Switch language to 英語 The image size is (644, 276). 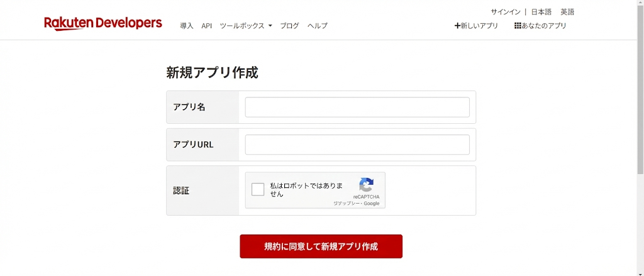pos(567,12)
